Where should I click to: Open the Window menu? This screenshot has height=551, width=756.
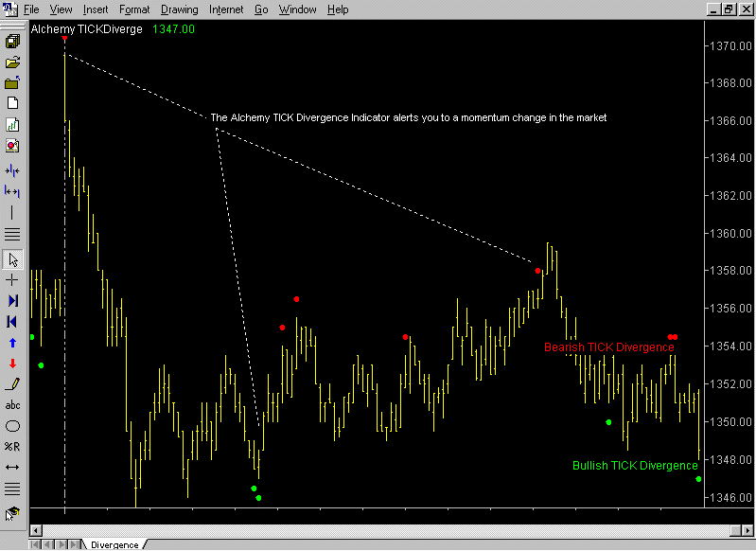[x=297, y=9]
